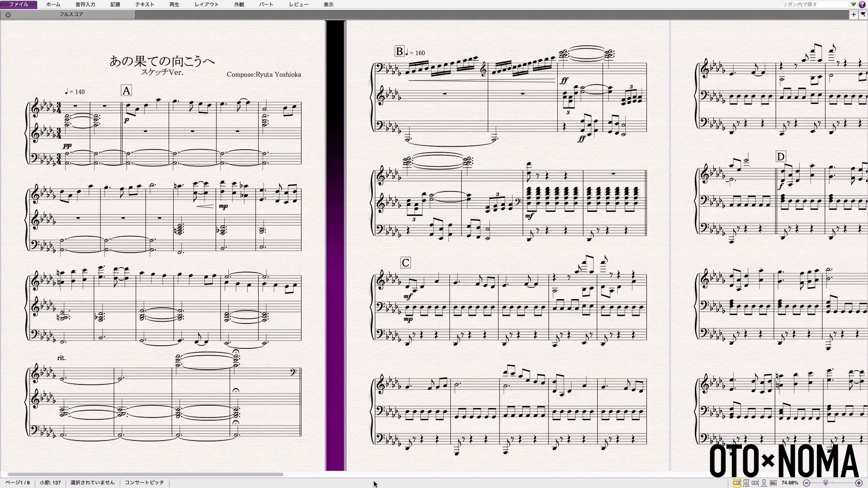Open the パート ribbon tab

(266, 4)
